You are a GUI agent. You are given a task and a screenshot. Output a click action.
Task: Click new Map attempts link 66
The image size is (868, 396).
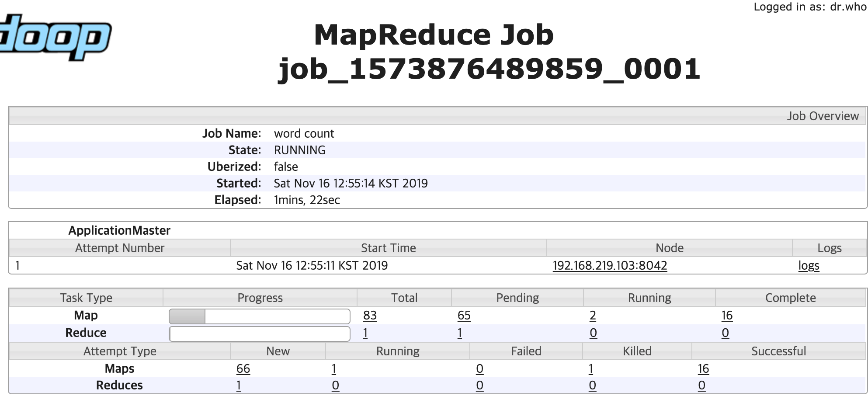tap(243, 368)
